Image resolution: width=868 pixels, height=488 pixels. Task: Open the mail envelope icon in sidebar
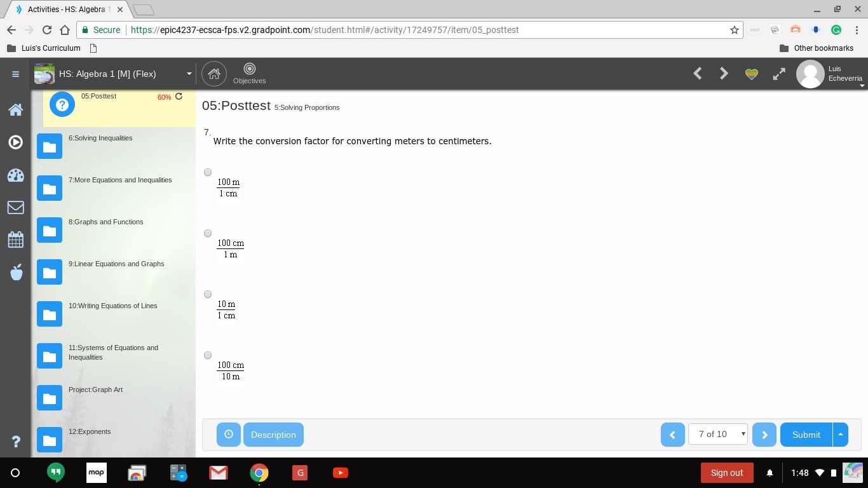[x=16, y=207]
